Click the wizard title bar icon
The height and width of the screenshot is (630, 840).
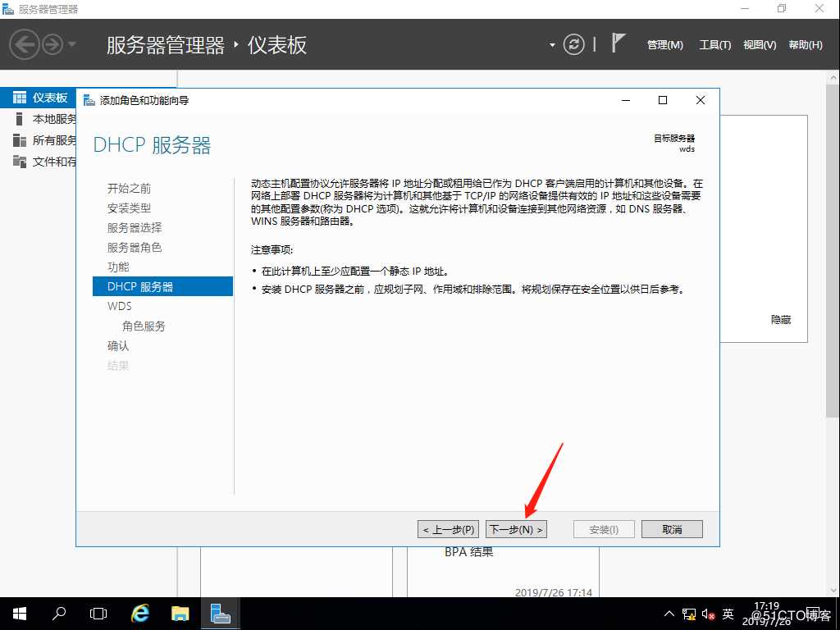pos(89,100)
